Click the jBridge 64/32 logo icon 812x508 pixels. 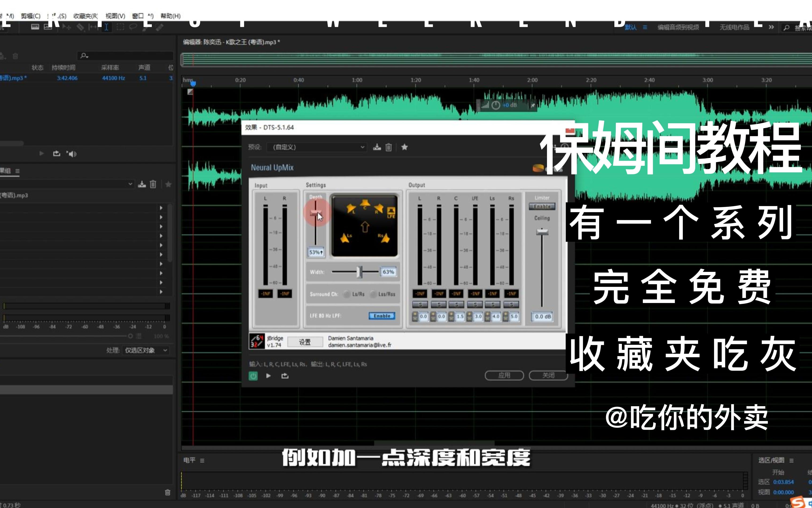click(x=257, y=341)
